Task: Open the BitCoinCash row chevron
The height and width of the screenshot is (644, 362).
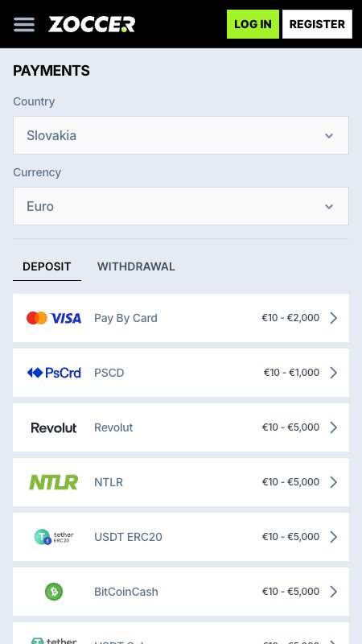Action: tap(334, 592)
